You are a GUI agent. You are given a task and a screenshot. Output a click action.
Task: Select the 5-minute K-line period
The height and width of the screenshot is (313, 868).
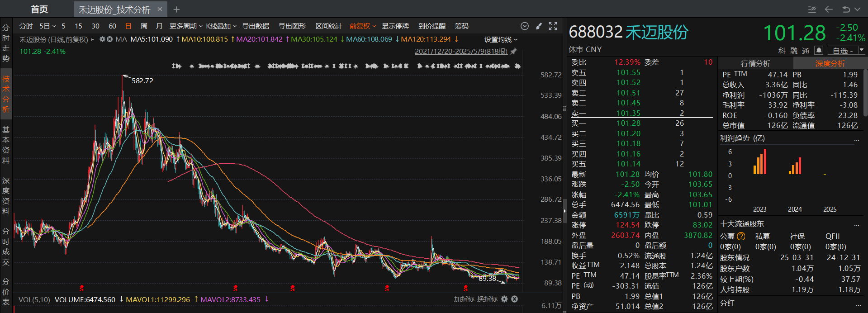pyautogui.click(x=64, y=26)
